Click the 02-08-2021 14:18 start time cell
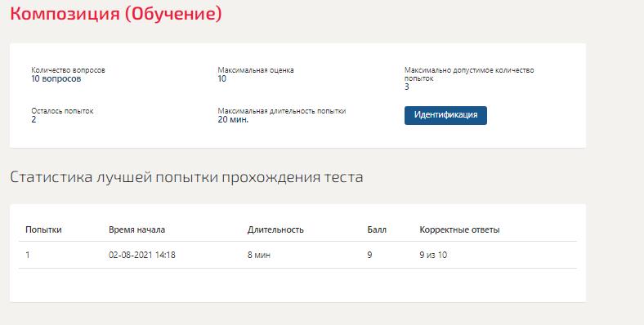This screenshot has width=644, height=325. pyautogui.click(x=142, y=255)
